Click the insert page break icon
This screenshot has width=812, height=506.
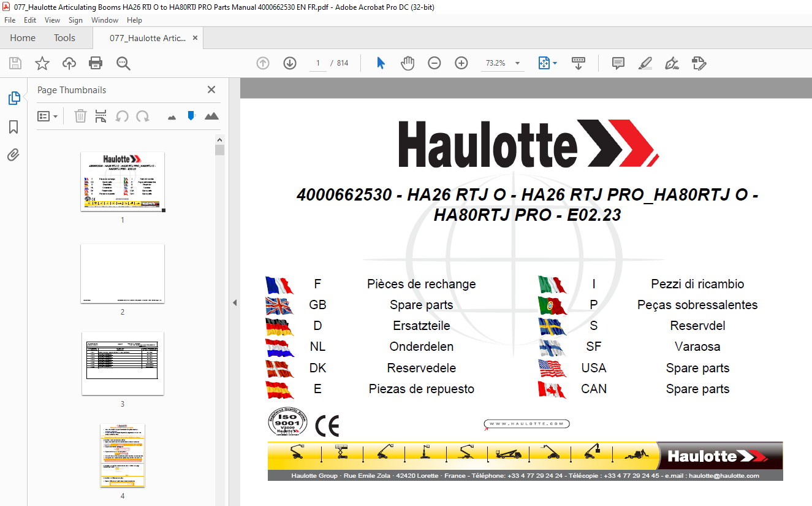101,116
